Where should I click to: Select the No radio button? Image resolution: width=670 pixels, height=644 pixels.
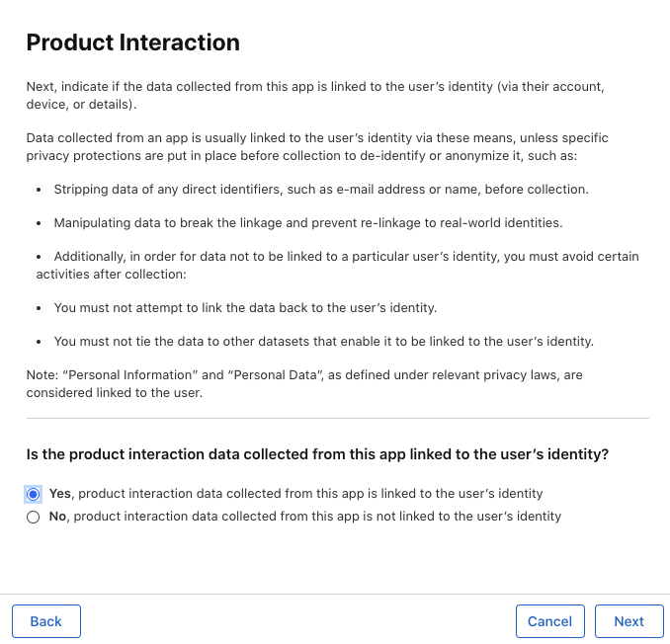click(34, 517)
